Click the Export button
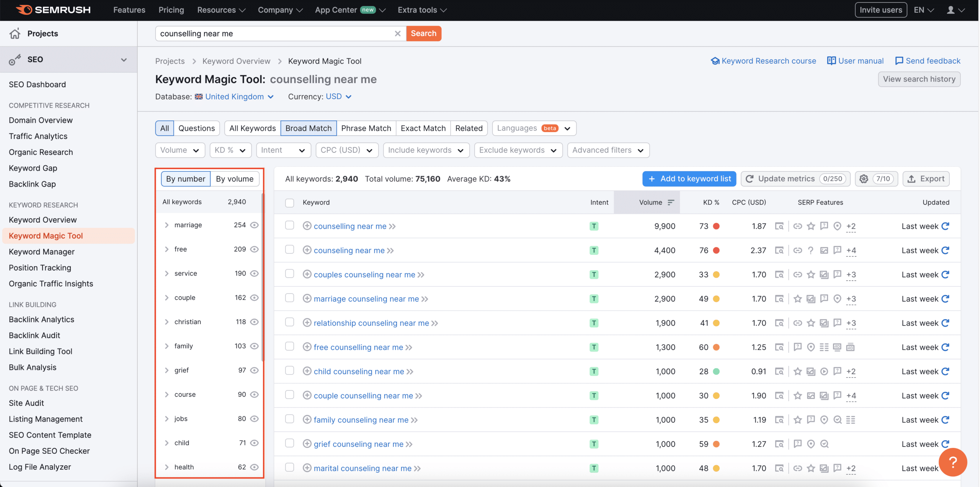 click(926, 179)
